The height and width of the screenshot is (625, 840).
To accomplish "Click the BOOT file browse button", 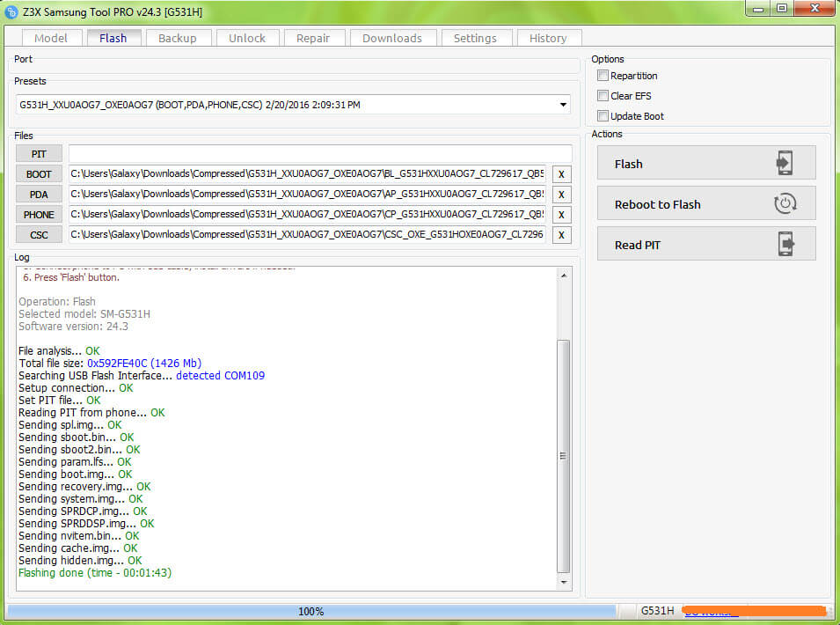I will coord(39,174).
